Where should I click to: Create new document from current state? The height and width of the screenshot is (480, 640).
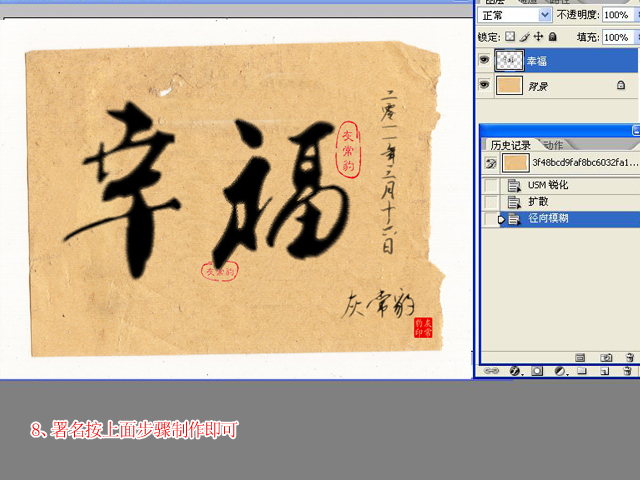click(580, 357)
